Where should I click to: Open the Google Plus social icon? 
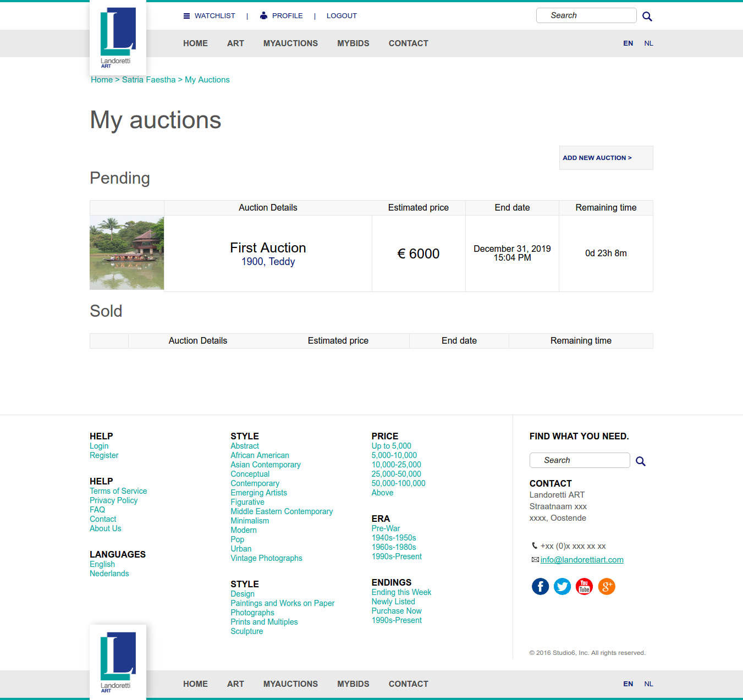[x=606, y=587]
